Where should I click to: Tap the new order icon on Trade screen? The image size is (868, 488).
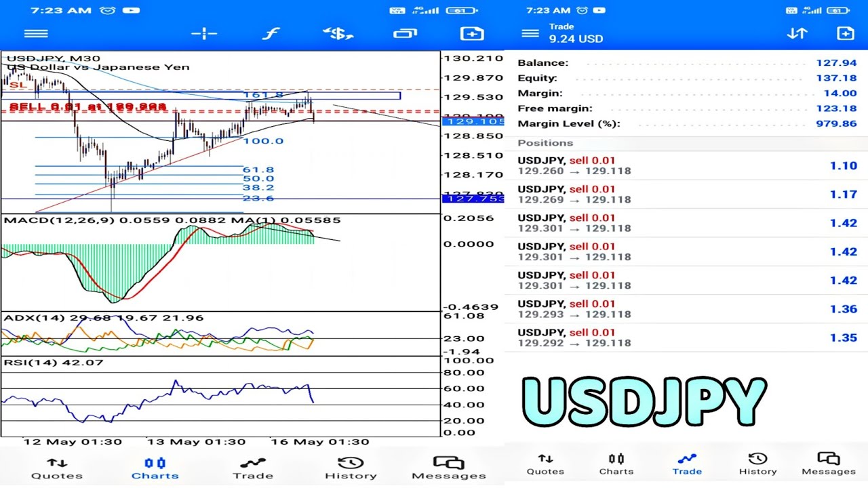845,33
